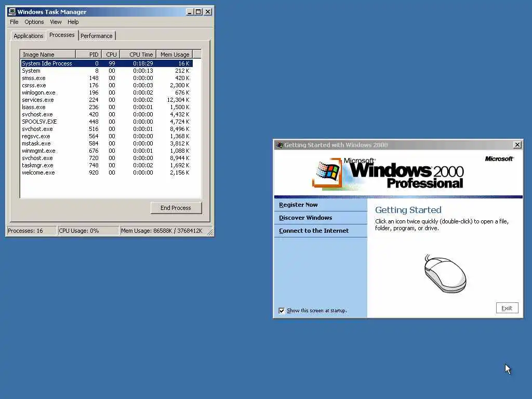The width and height of the screenshot is (532, 399).
Task: Click the Getting Started title bar flag icon
Action: (x=280, y=145)
